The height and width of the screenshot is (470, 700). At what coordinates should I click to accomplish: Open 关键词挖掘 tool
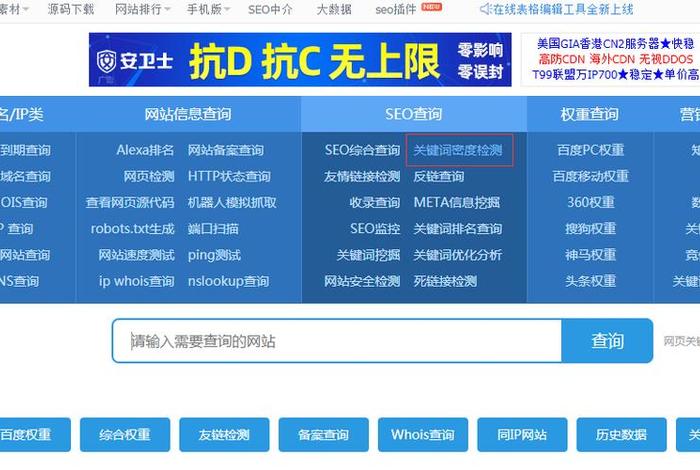tap(368, 255)
